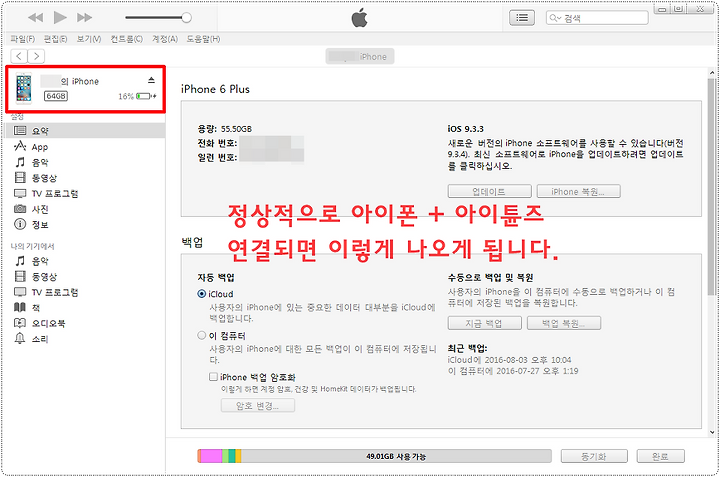Click the search field 검색
720x477 pixels.
click(597, 18)
